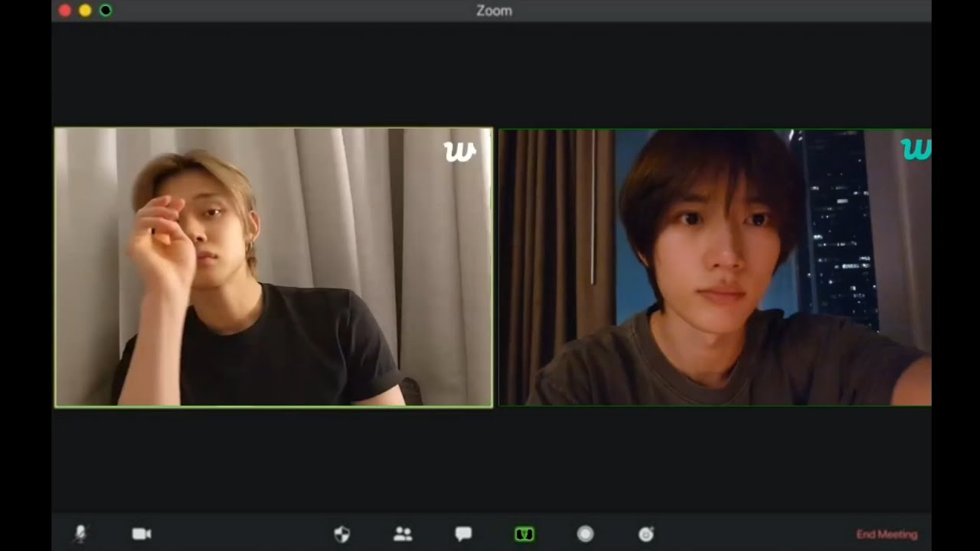The width and height of the screenshot is (980, 551).
Task: Click the yellow minimize window button
Action: [85, 10]
